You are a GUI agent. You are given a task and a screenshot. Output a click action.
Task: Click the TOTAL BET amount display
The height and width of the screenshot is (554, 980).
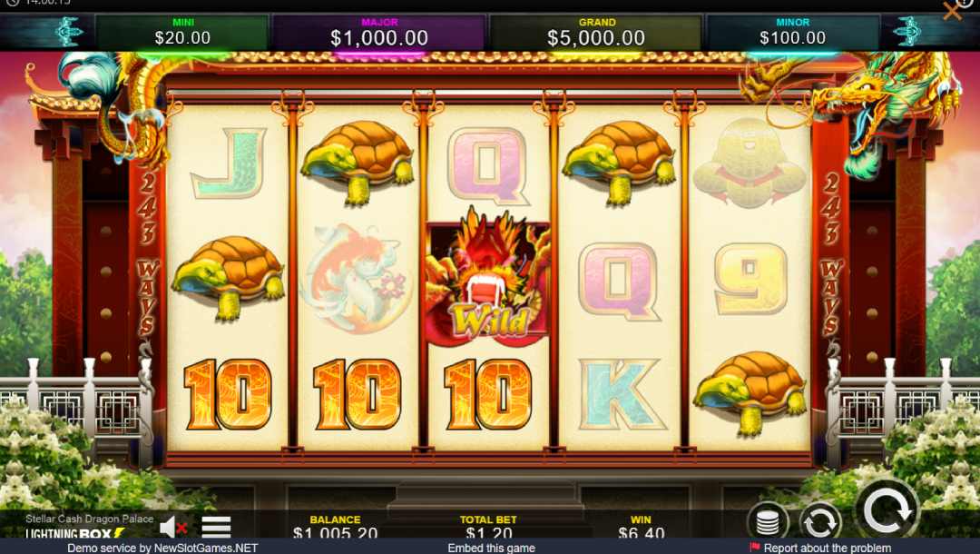[488, 533]
